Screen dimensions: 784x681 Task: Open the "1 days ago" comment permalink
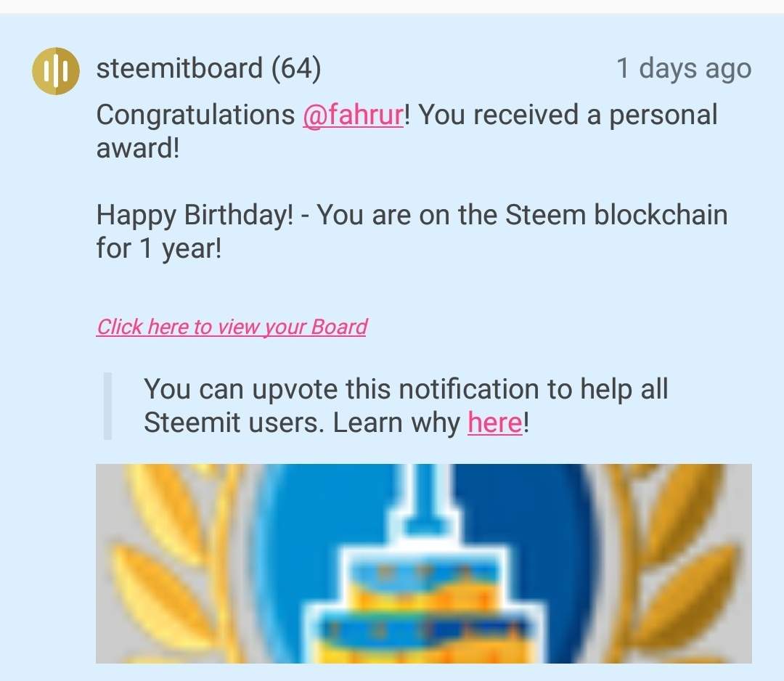pos(683,69)
